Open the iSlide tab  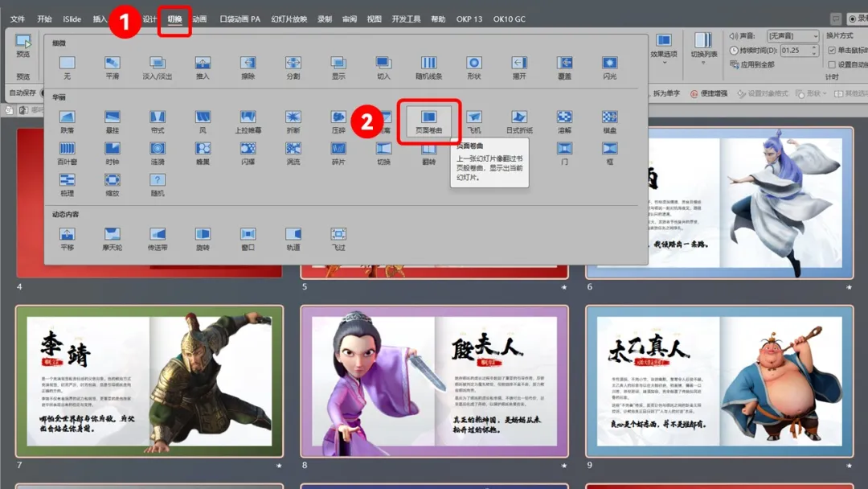[72, 18]
